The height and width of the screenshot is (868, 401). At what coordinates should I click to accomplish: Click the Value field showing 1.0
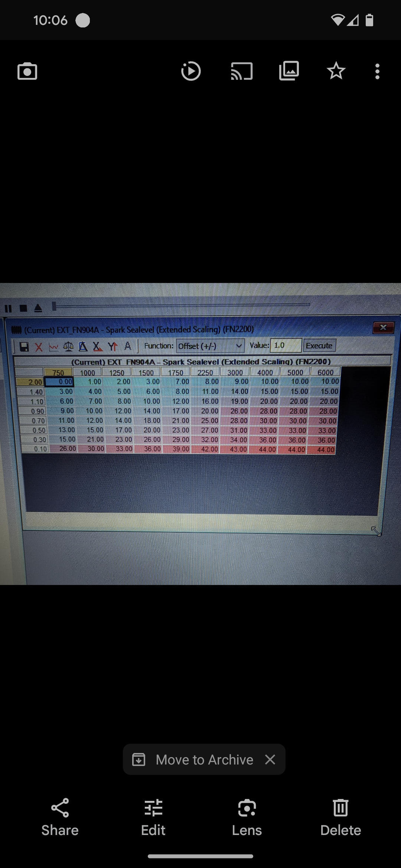285,345
